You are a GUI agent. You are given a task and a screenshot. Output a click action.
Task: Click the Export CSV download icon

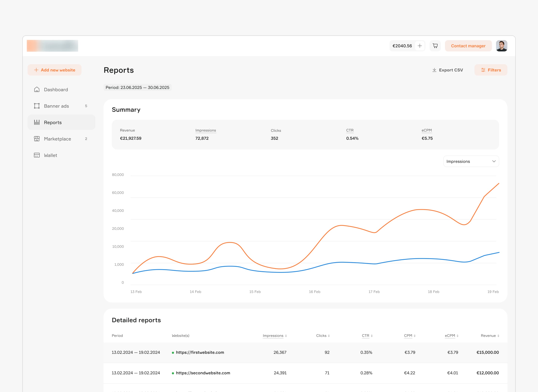pos(434,70)
